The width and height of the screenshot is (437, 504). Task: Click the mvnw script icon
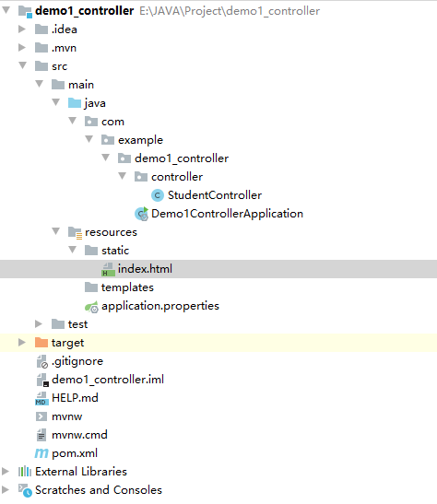pos(41,416)
